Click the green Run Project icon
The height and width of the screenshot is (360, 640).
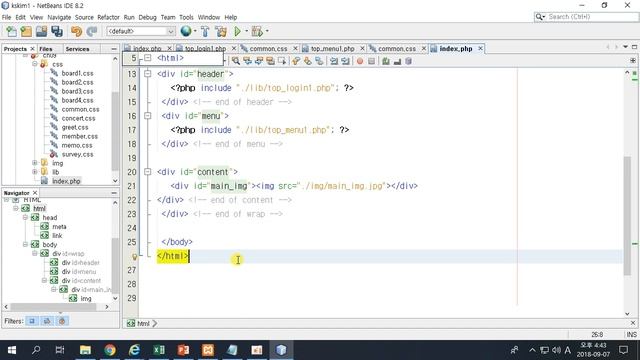pos(237,31)
